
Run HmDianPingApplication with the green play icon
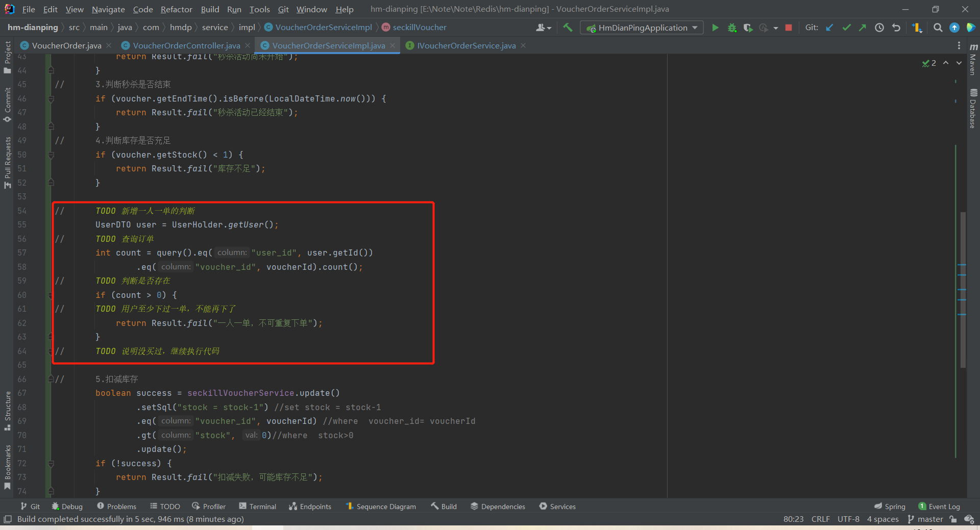pos(715,28)
